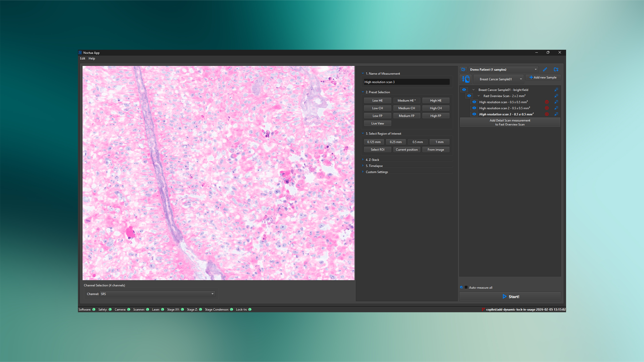Screen dimensions: 644x362
Task: Click the add new patient folder icon
Action: click(x=556, y=69)
